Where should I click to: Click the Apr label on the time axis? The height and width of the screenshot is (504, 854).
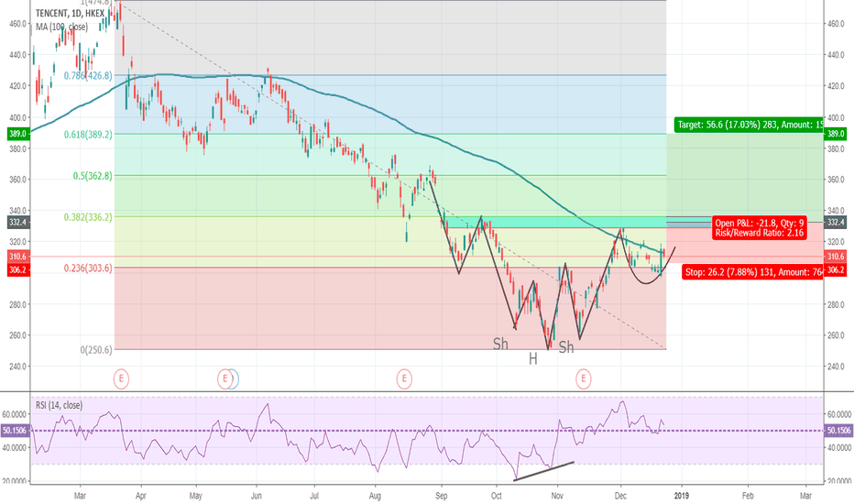[x=141, y=495]
